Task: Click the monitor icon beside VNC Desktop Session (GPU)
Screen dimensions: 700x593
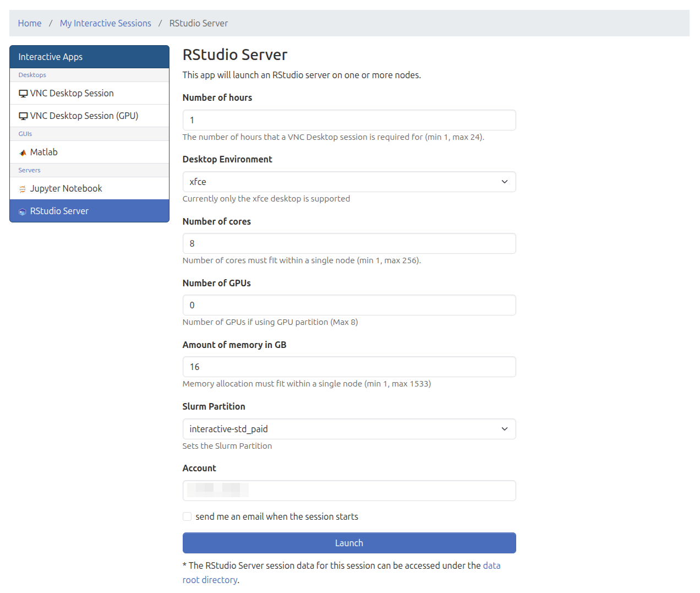Action: 23,116
